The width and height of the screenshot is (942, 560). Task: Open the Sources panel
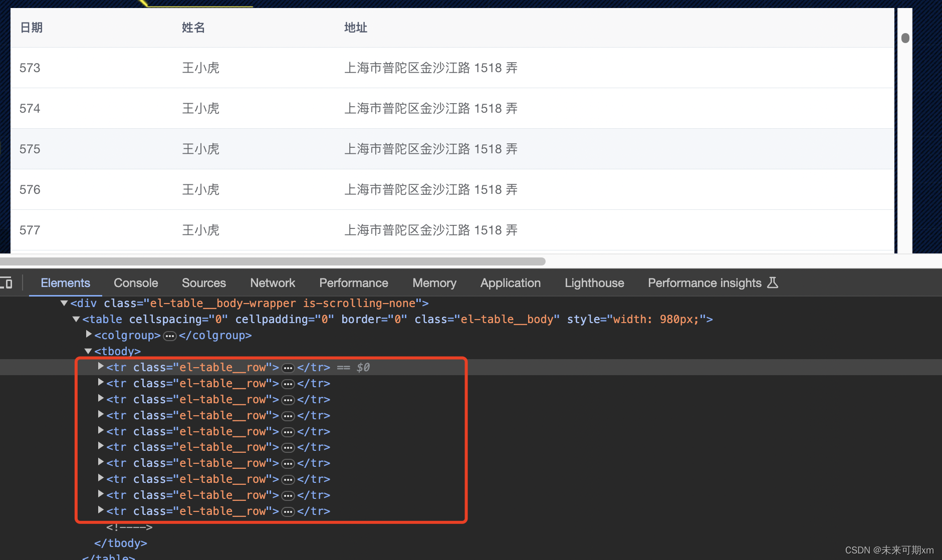(203, 283)
